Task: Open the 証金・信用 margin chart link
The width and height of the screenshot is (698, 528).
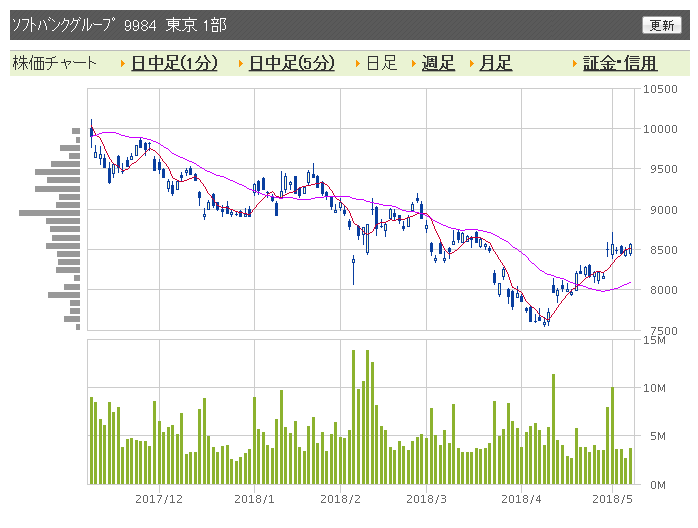Action: tap(620, 63)
